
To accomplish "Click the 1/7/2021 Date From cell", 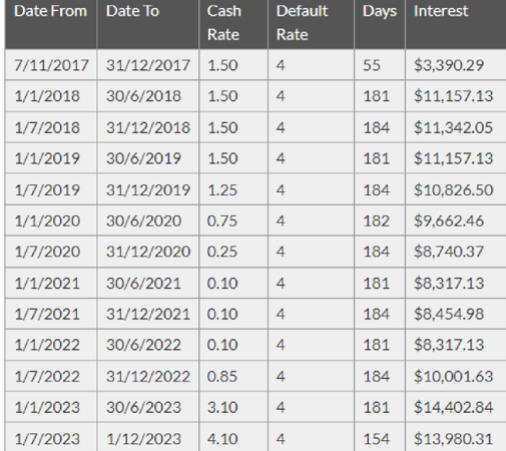I will [51, 314].
